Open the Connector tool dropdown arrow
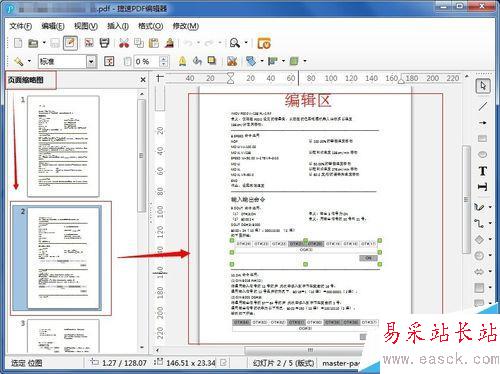The width and height of the screenshot is (500, 374). point(490,223)
